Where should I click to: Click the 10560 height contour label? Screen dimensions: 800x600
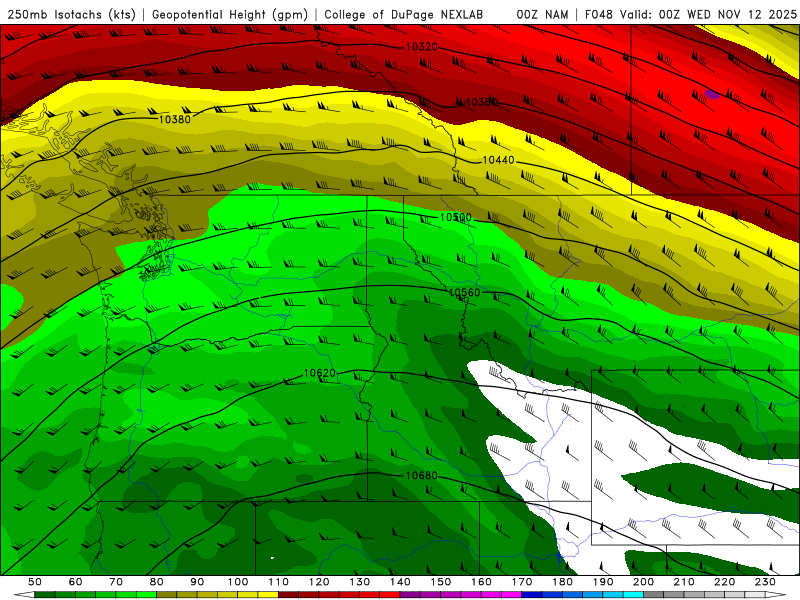click(464, 292)
